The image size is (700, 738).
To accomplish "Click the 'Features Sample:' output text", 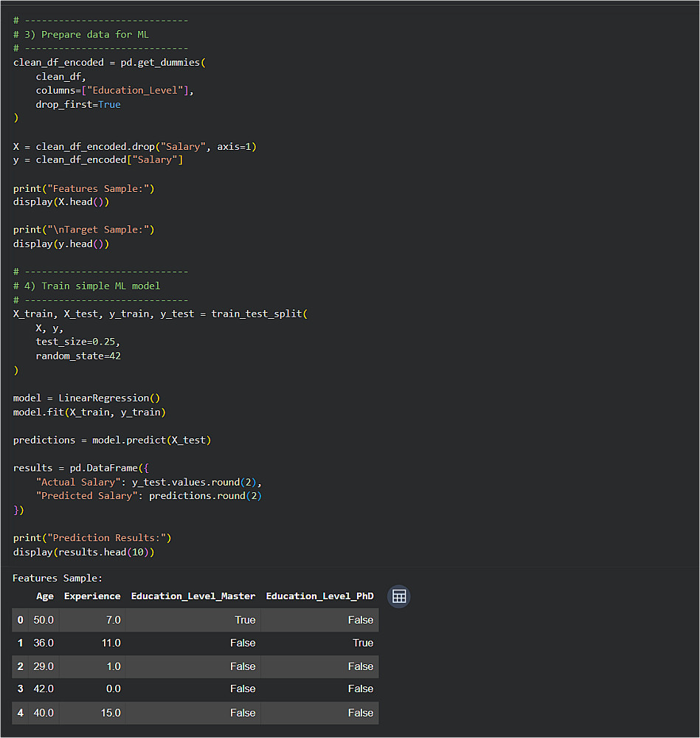I will tap(58, 578).
